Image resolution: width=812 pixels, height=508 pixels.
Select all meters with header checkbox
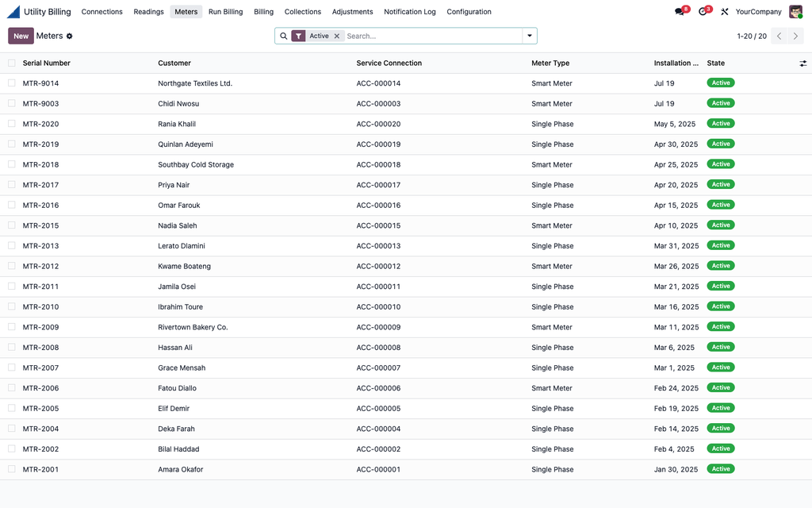point(11,63)
